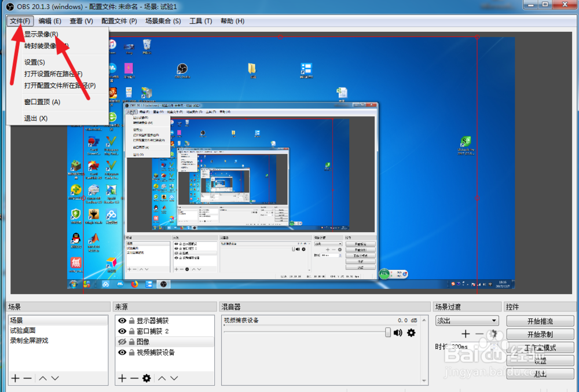
Task: Open the mixer gear menu for 视频捕获设备
Action: 411,332
